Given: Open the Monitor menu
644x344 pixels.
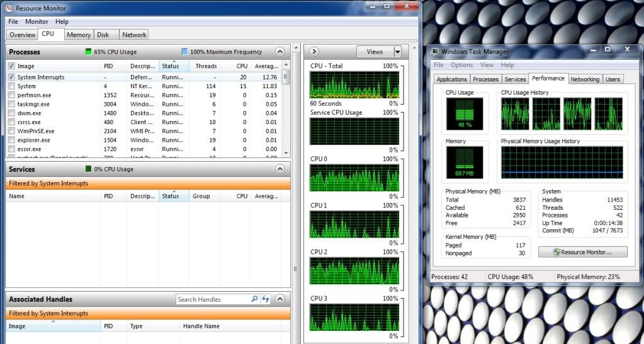Looking at the screenshot, I should coord(37,21).
